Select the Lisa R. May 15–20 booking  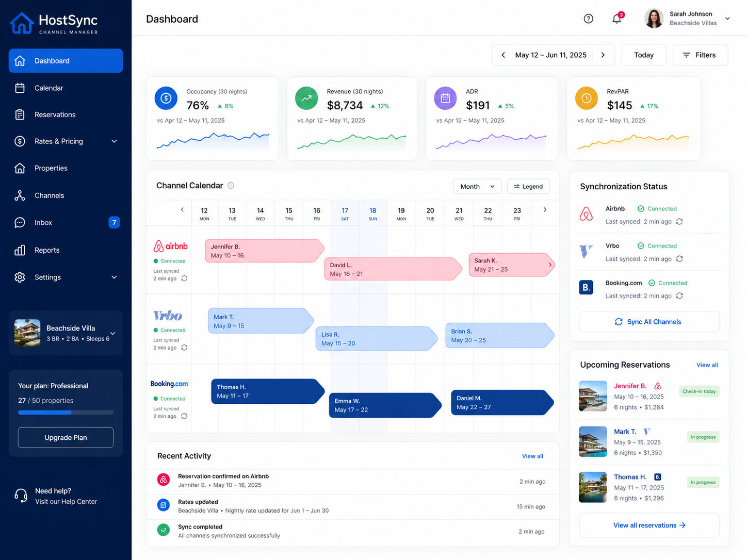[x=376, y=339]
